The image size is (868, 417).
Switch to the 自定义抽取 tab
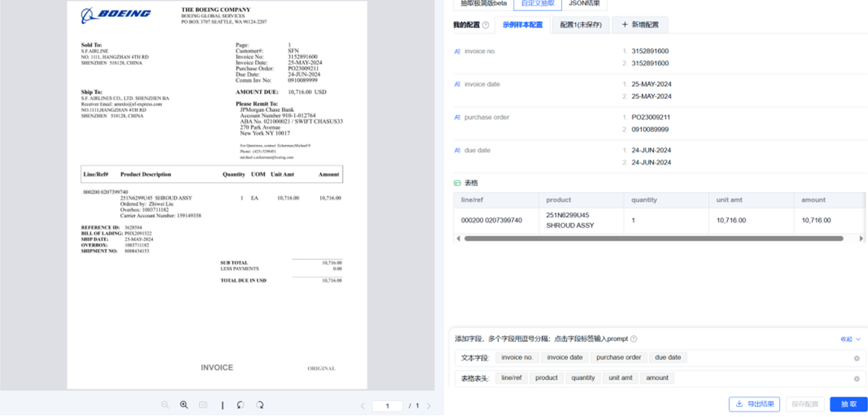click(537, 4)
